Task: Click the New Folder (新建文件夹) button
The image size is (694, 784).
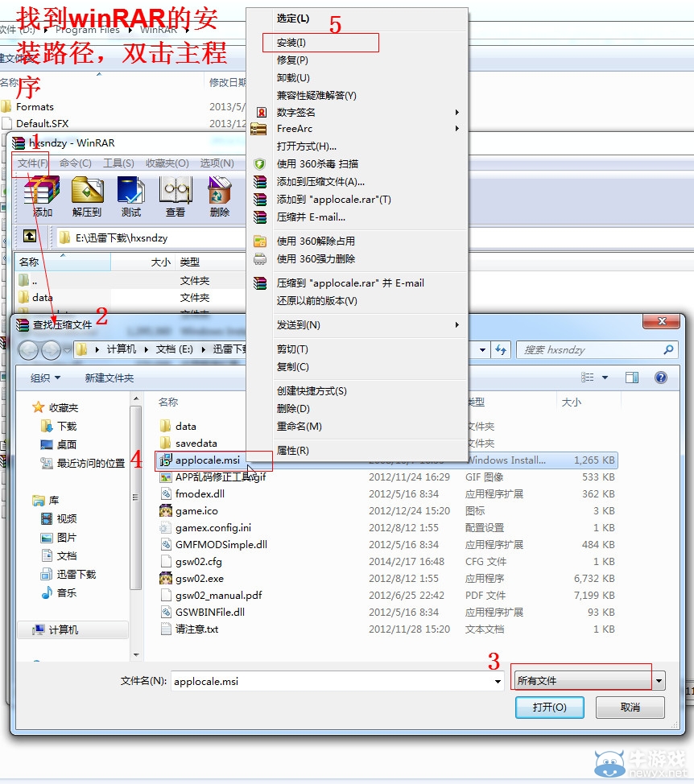Action: (109, 378)
